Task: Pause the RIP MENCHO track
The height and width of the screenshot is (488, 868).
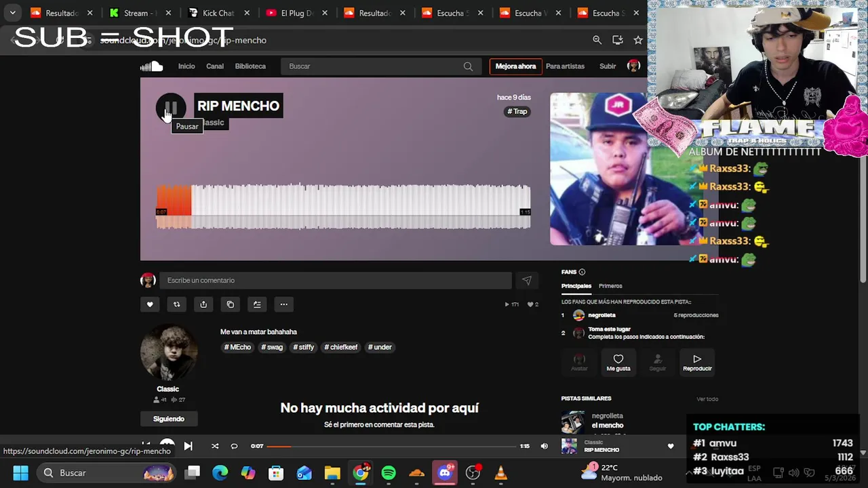Action: coord(171,108)
